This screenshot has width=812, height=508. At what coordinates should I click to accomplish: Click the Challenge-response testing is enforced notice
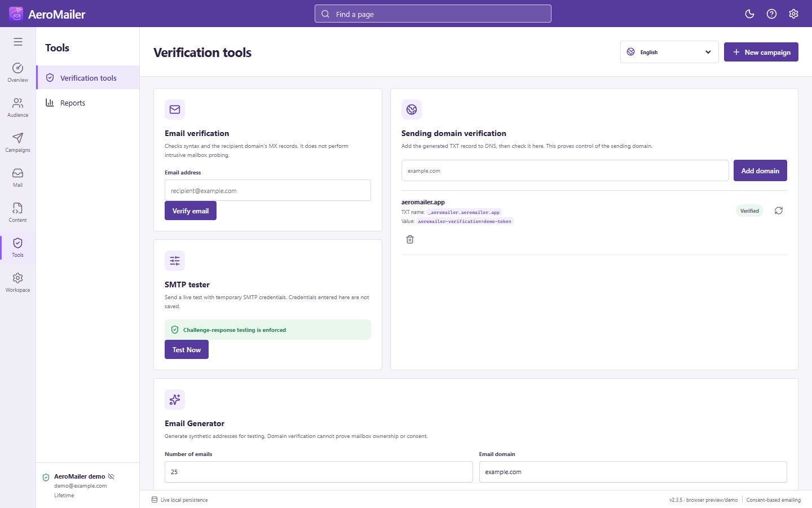[268, 330]
